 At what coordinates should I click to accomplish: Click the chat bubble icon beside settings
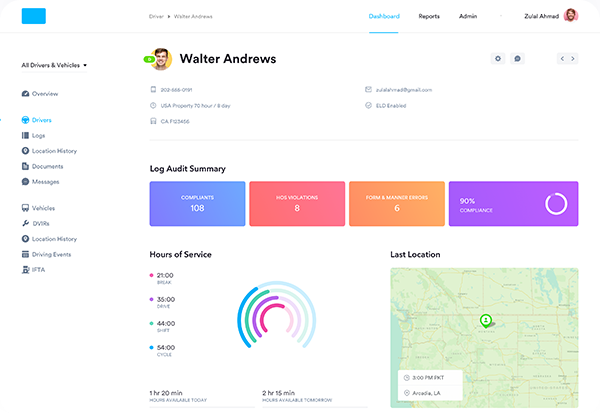[517, 59]
